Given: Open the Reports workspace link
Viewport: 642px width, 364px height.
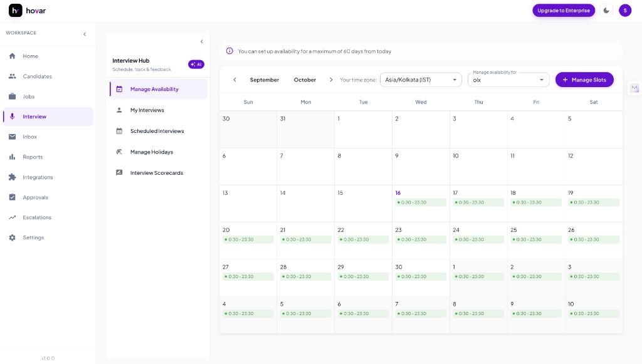Looking at the screenshot, I should point(48,157).
